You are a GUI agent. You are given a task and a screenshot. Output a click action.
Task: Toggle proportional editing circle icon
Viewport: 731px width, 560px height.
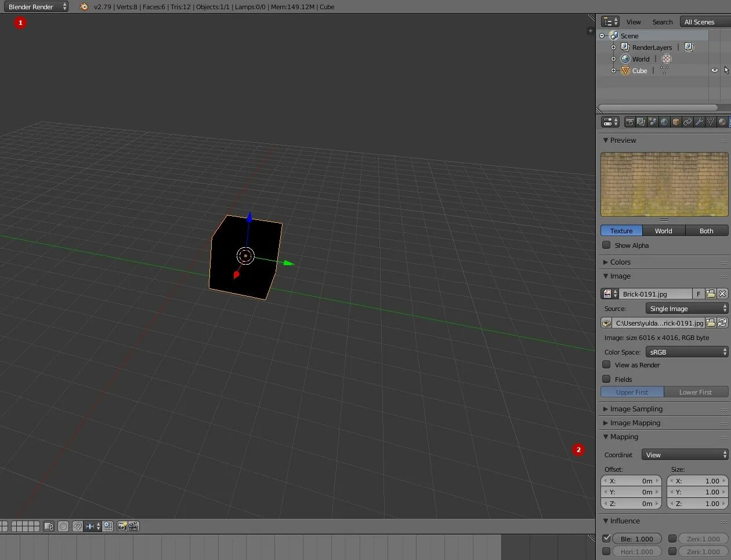(x=63, y=526)
